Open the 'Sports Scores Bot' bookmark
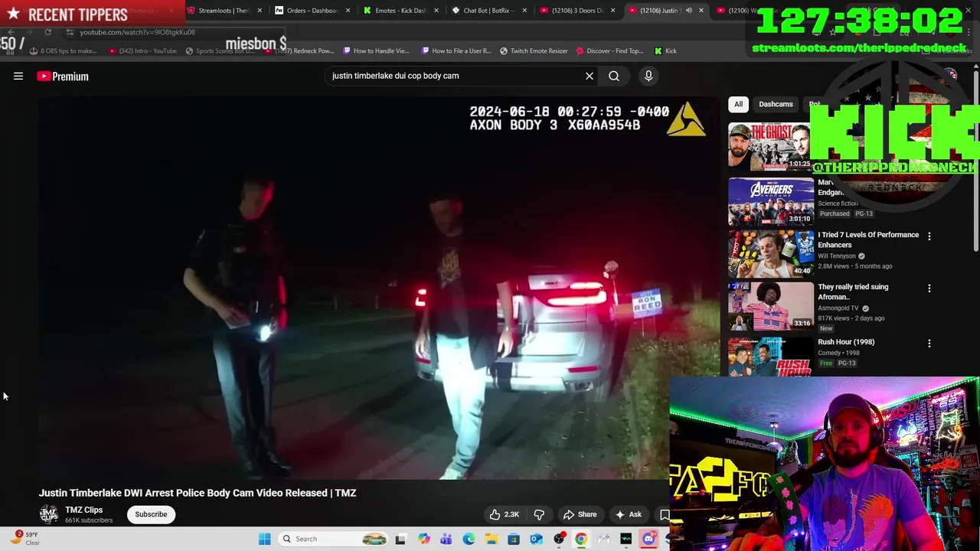980x551 pixels. click(x=220, y=51)
